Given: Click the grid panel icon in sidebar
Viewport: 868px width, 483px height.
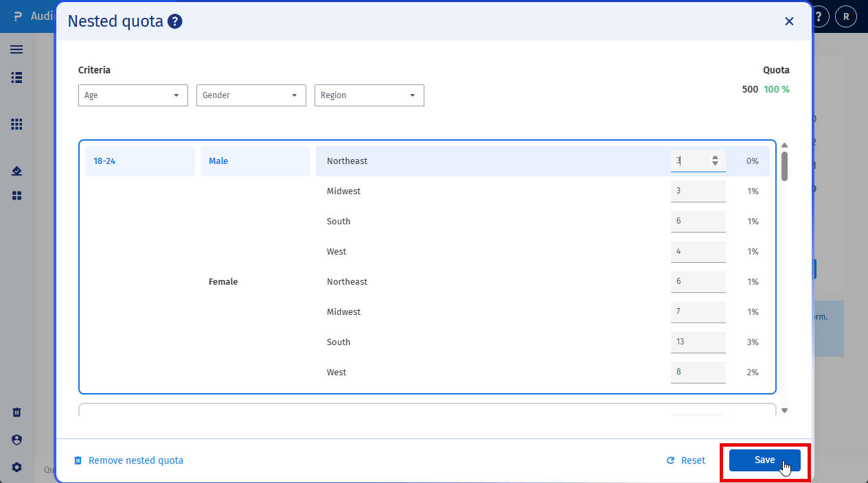Looking at the screenshot, I should 16,124.
